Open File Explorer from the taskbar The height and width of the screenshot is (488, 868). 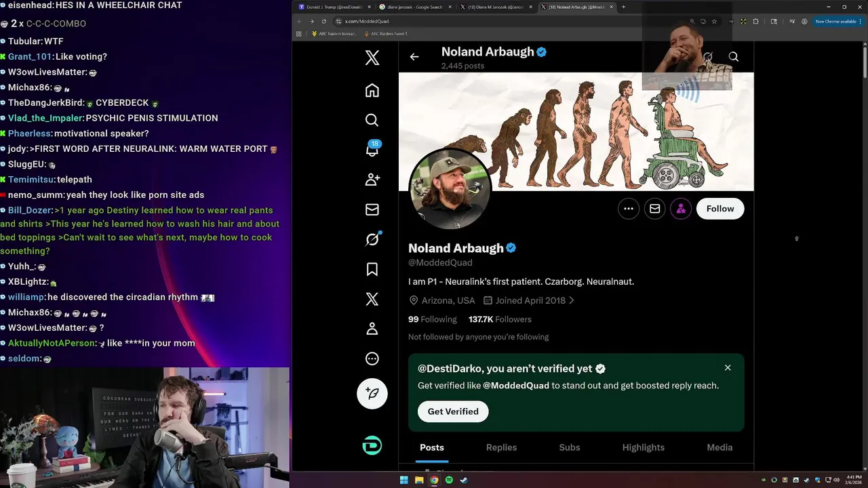(419, 480)
